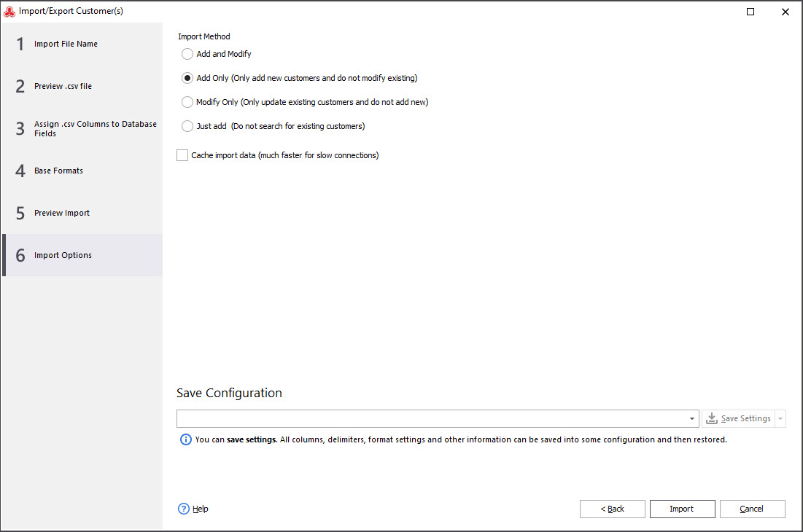Click the blue info icon under Save Configuration
Viewport: 803px width, 532px height.
[x=185, y=439]
